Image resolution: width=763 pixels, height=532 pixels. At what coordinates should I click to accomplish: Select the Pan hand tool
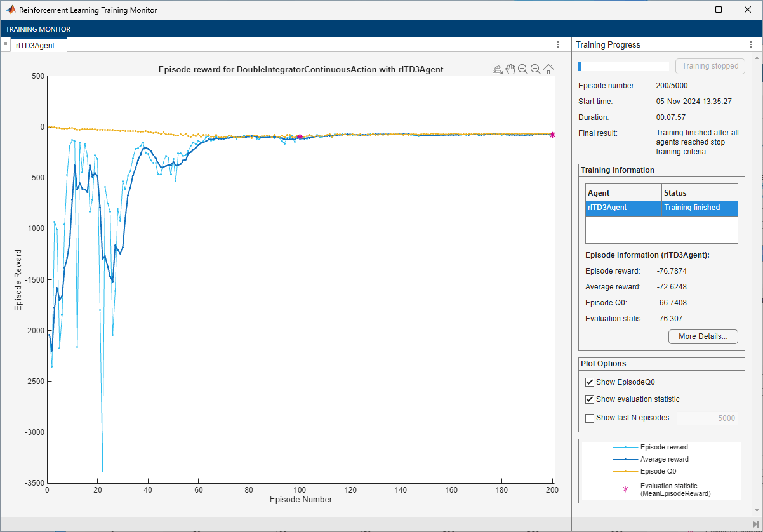click(510, 70)
